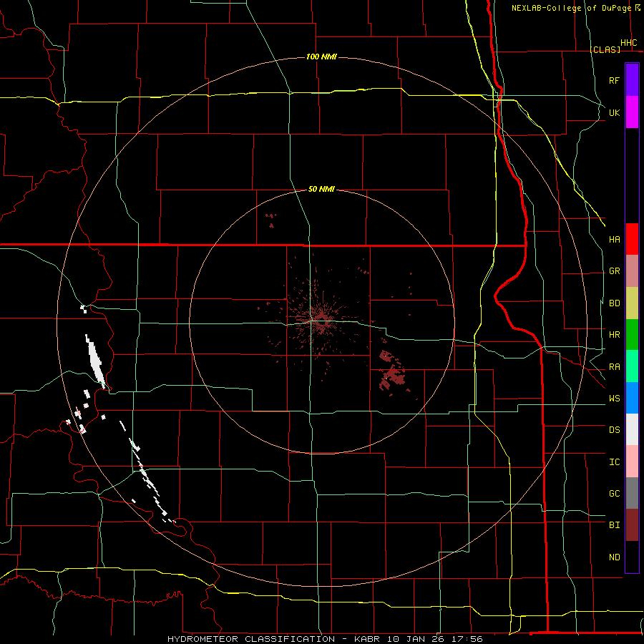Pick the HR green legend swatch
The image size is (644, 644).
[x=632, y=335]
